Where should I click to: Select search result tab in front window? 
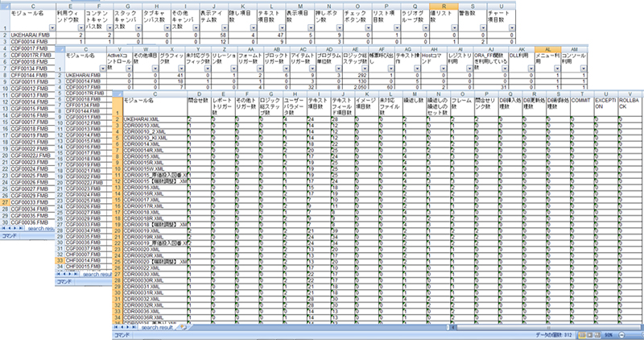click(x=157, y=328)
